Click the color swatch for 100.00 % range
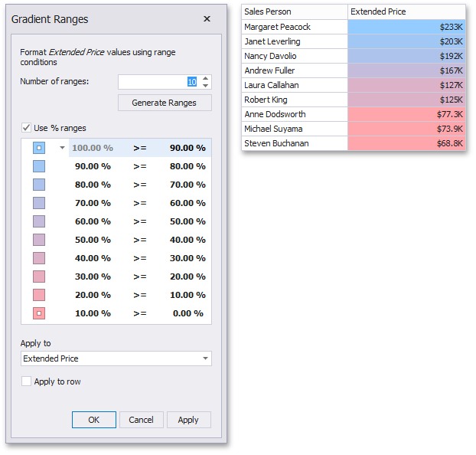 (39, 148)
